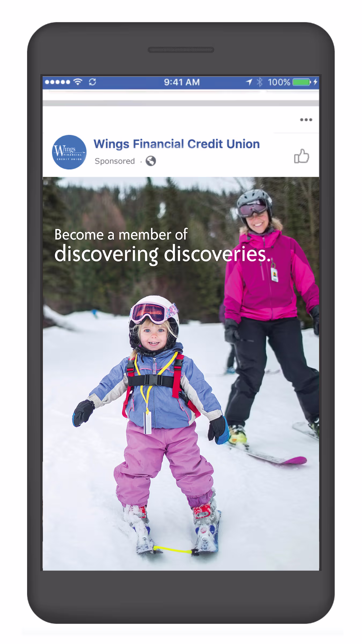Tap the 9:41 AM clock

[182, 82]
